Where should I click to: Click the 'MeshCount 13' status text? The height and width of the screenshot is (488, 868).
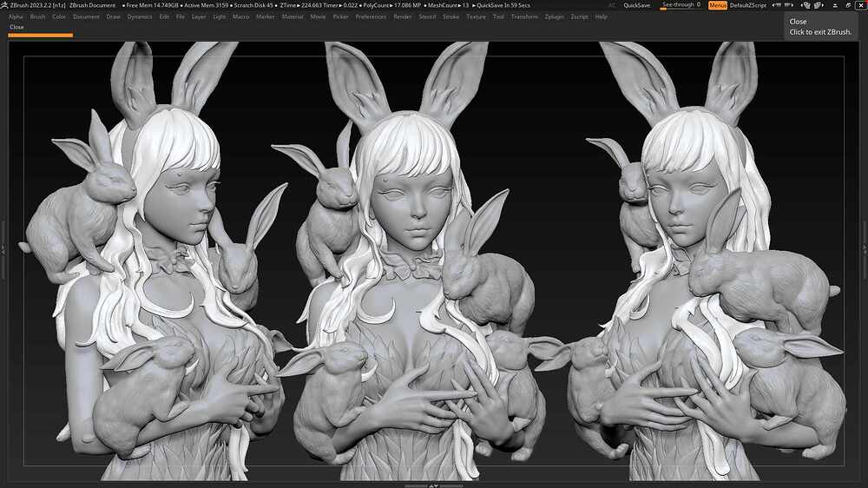pyautogui.click(x=447, y=5)
